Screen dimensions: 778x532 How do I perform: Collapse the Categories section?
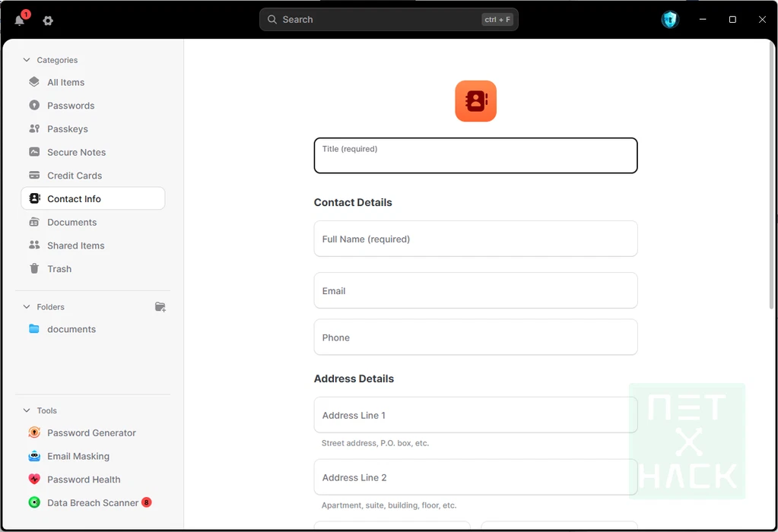click(27, 60)
